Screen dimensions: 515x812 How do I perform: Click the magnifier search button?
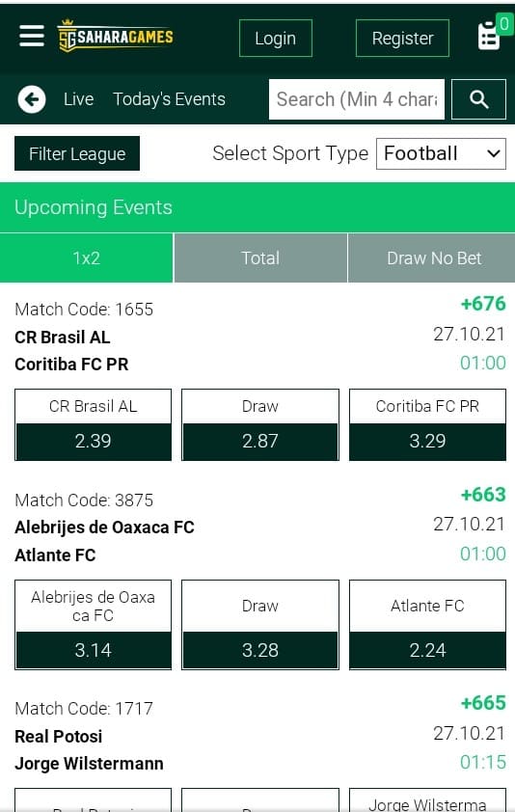pyautogui.click(x=478, y=99)
